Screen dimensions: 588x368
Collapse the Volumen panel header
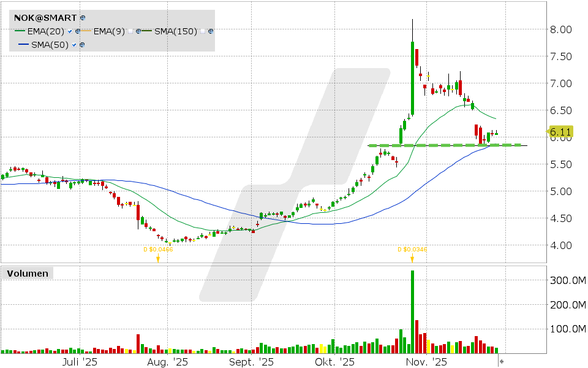pyautogui.click(x=27, y=274)
